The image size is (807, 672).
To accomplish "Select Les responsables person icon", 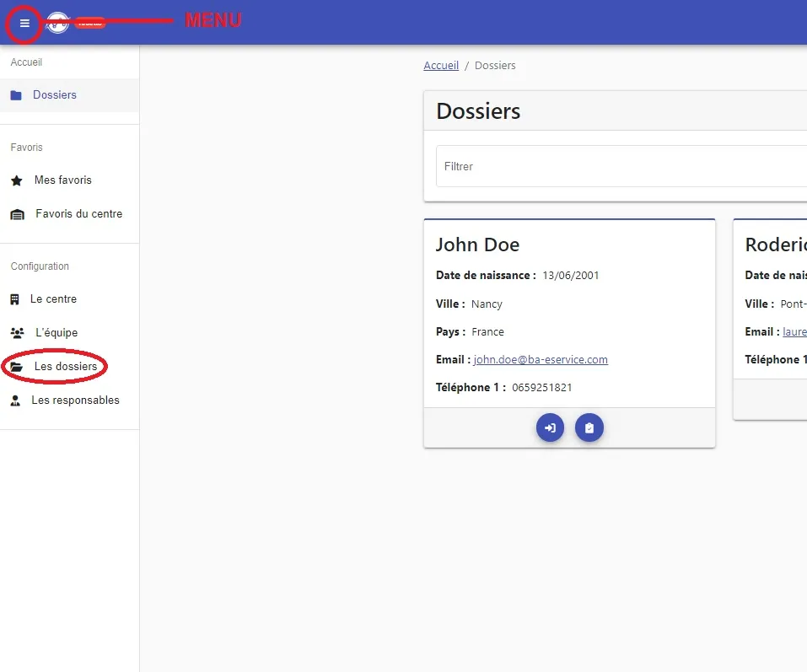I will pos(15,401).
